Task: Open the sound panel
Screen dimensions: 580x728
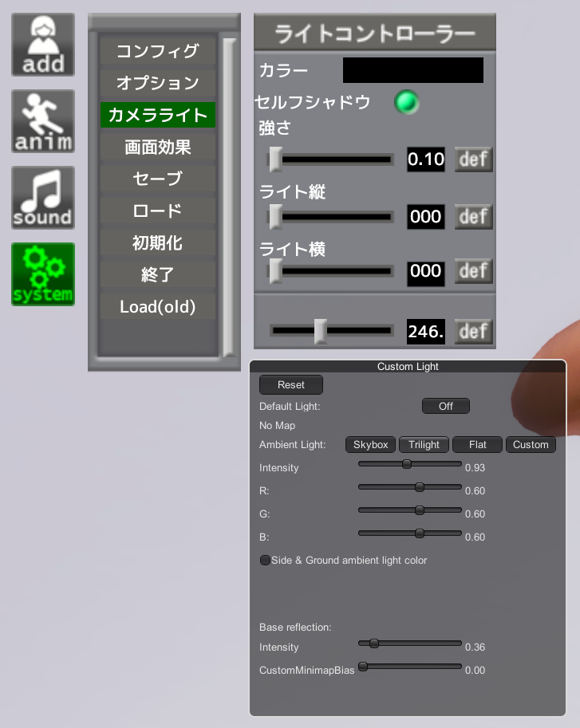Action: point(43,198)
